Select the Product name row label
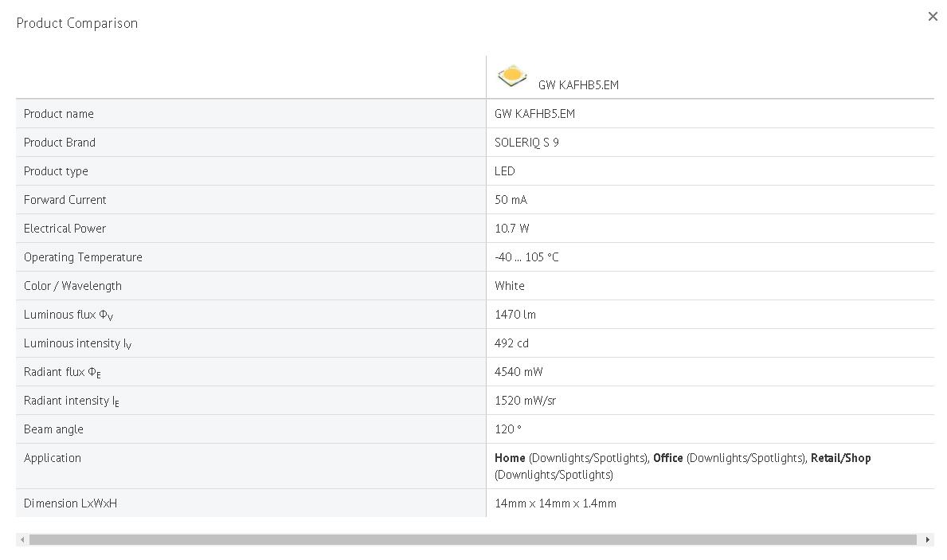This screenshot has height=560, width=947. (x=59, y=114)
